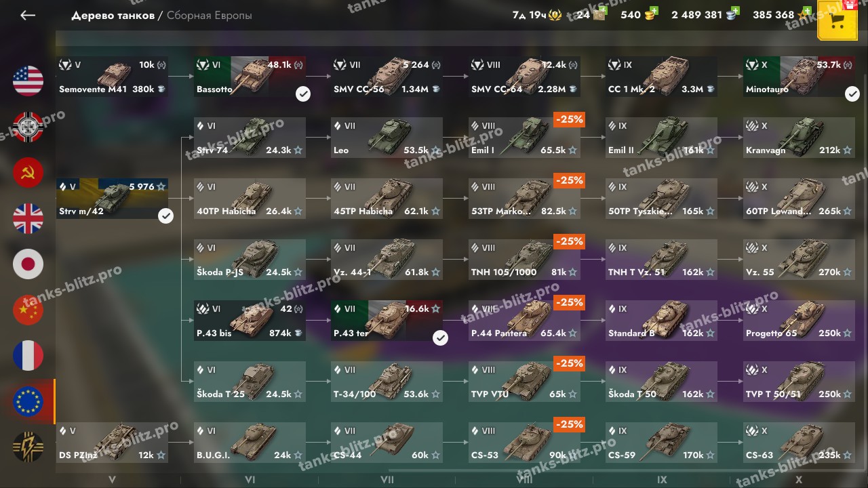
Task: Open the DS PZInż tier V tank
Action: [x=113, y=443]
